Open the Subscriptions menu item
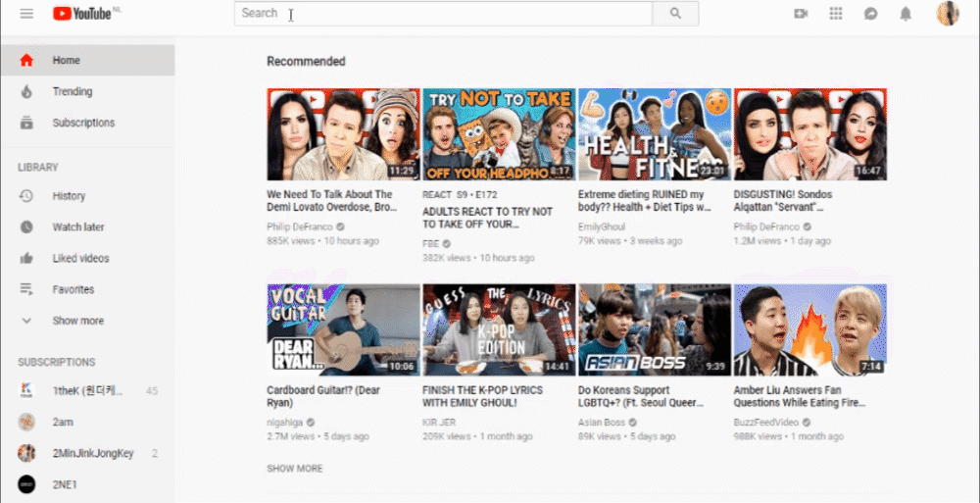 pos(87,123)
